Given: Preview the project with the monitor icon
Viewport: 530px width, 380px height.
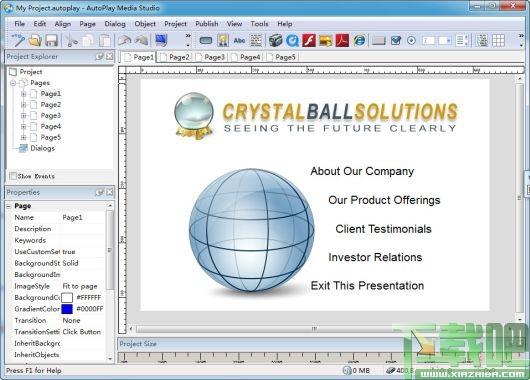Looking at the screenshot, I should 161,41.
